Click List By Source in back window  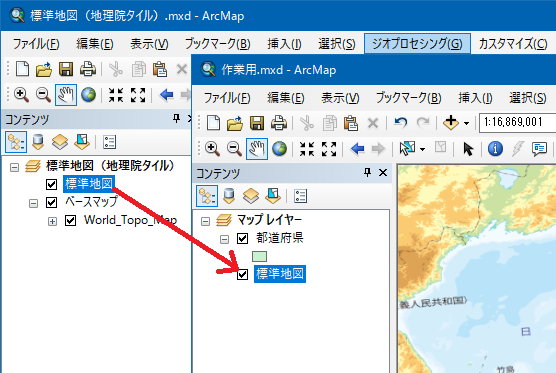pyautogui.click(x=38, y=142)
